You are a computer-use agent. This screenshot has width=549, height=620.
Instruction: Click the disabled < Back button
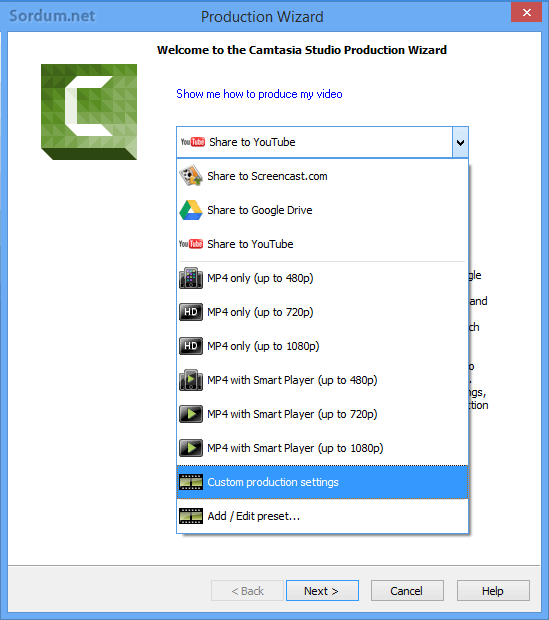click(x=247, y=591)
